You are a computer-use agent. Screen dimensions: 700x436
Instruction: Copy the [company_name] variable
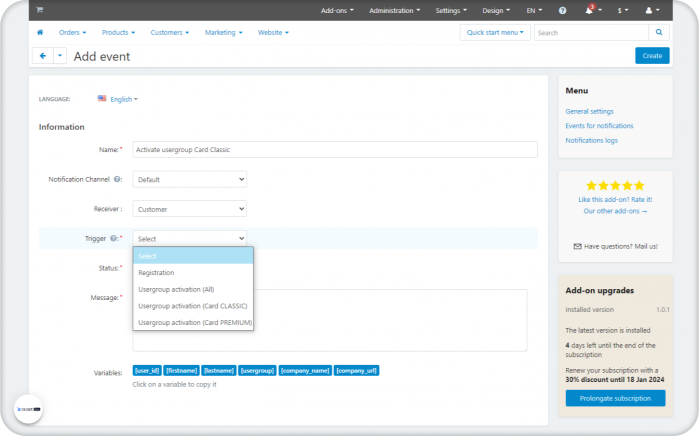tap(305, 370)
